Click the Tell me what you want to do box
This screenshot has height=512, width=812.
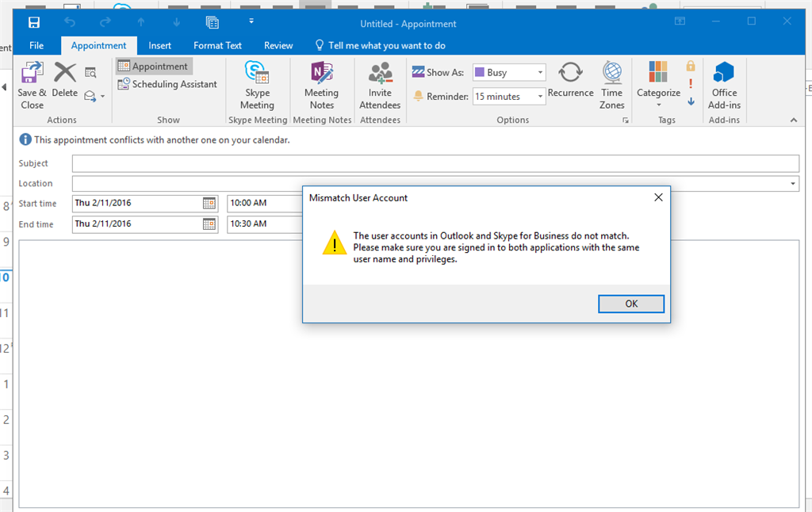[x=381, y=45]
